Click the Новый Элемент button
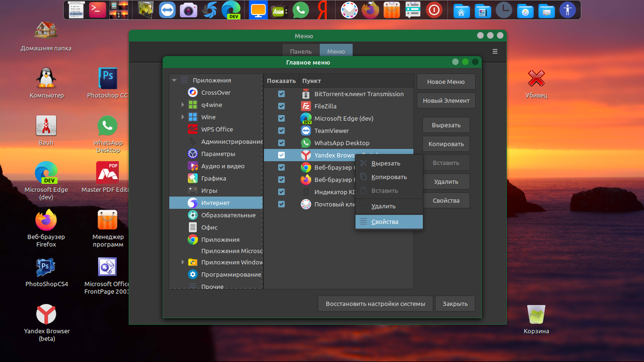644x362 pixels. (x=446, y=101)
